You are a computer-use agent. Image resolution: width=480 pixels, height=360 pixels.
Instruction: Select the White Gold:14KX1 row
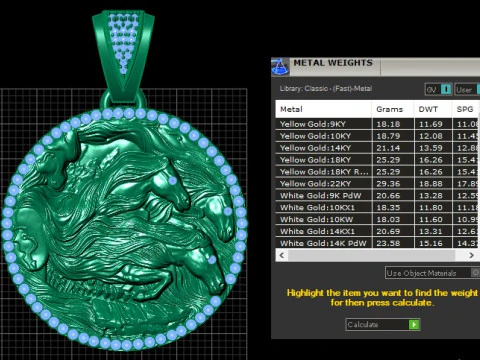pos(377,231)
